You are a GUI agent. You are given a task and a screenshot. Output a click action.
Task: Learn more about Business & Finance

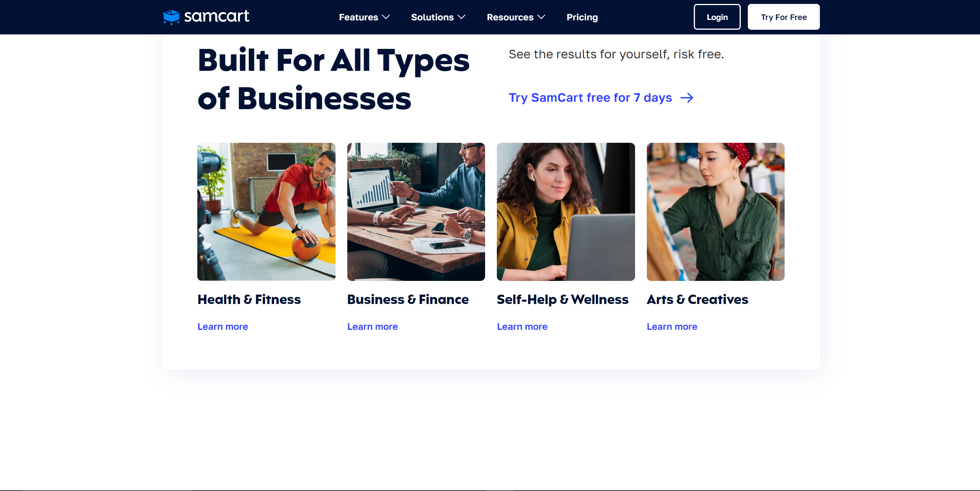[x=372, y=327]
